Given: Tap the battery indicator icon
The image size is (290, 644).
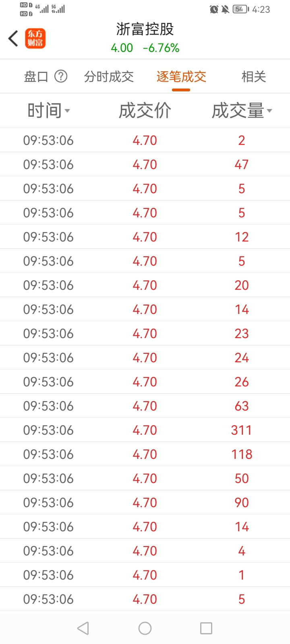Looking at the screenshot, I should click(241, 9).
